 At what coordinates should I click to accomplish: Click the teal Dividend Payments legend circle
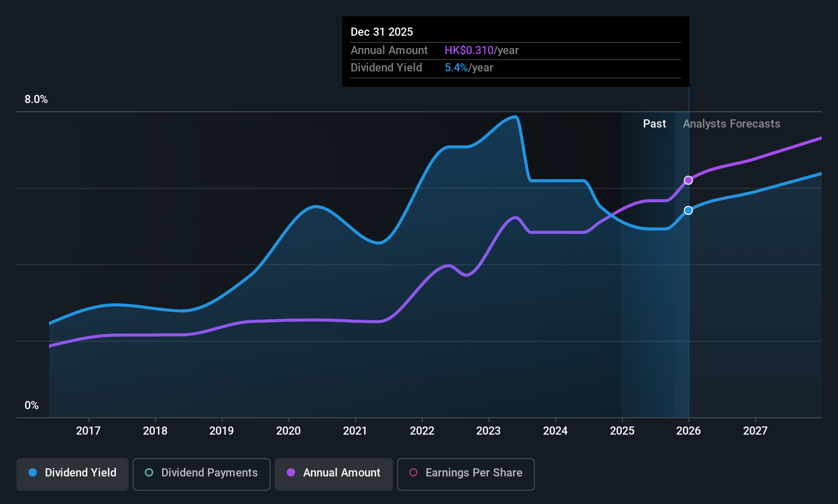point(149,473)
